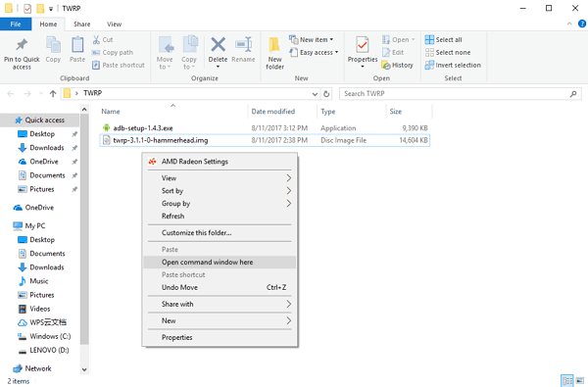Click Copy path in ribbon

pyautogui.click(x=113, y=53)
